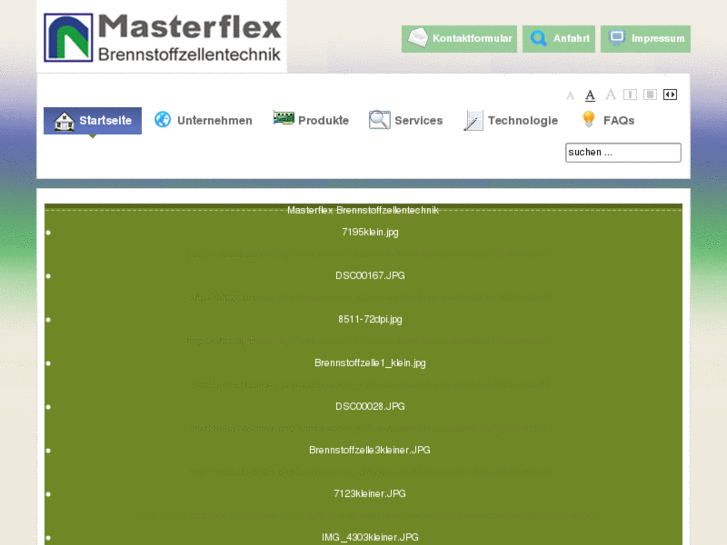Open image 7195klein.jpg

click(x=370, y=232)
